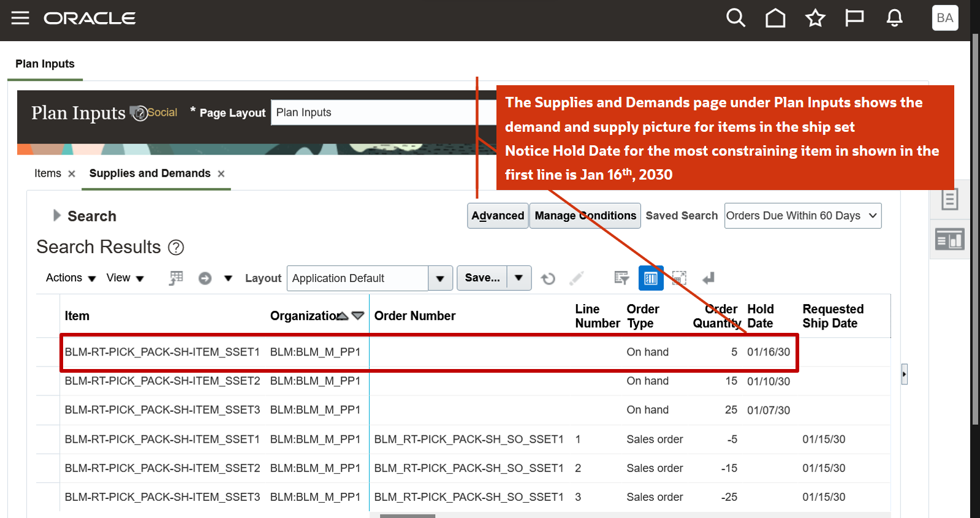Open notifications bell icon

coord(894,18)
